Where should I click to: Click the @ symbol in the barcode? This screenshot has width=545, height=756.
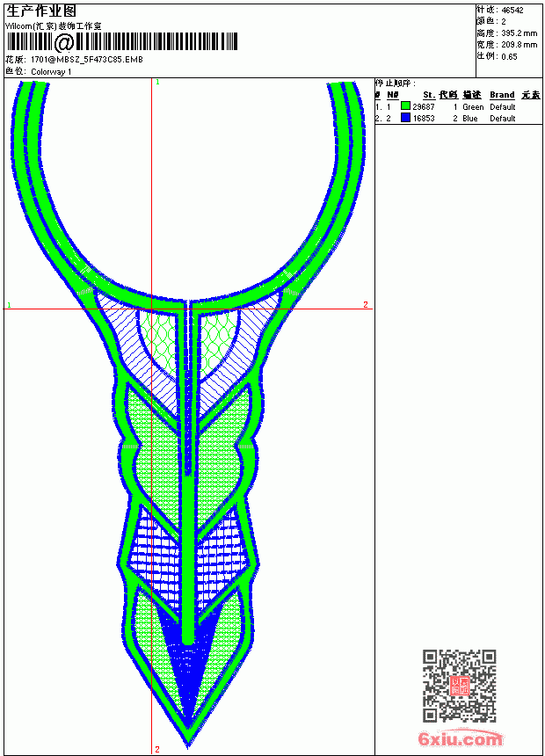click(63, 42)
